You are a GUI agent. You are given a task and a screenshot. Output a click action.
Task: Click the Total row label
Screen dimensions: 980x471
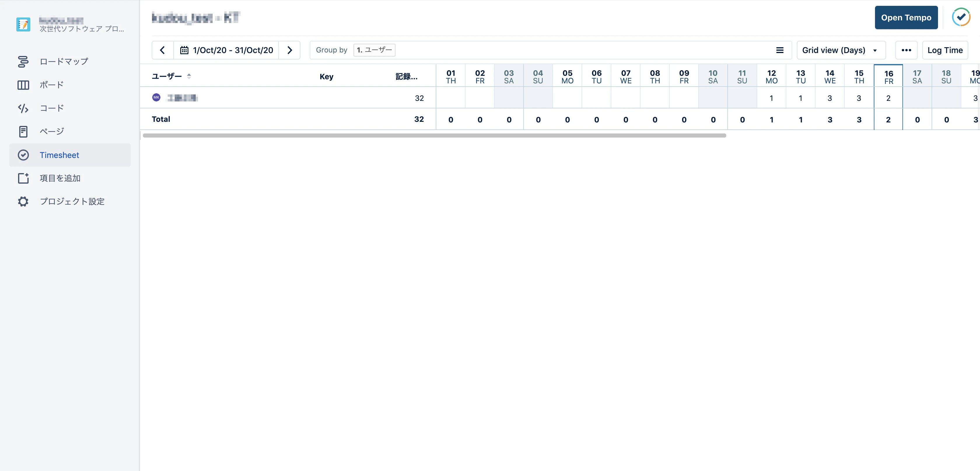coord(161,119)
